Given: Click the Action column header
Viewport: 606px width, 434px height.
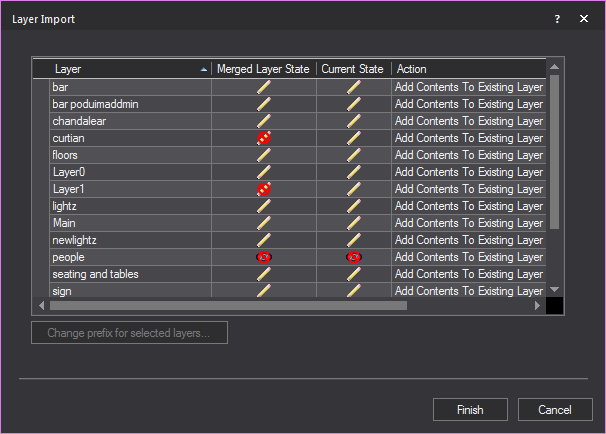Looking at the screenshot, I should [469, 69].
